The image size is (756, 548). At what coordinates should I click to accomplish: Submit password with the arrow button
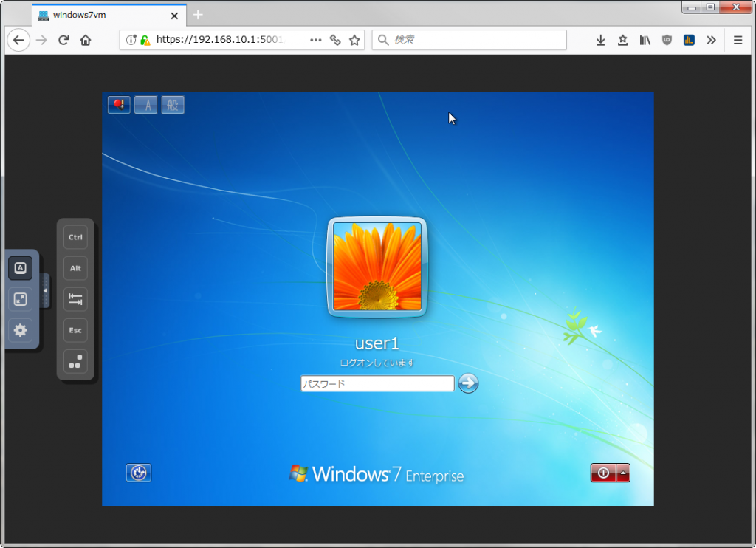tap(468, 383)
